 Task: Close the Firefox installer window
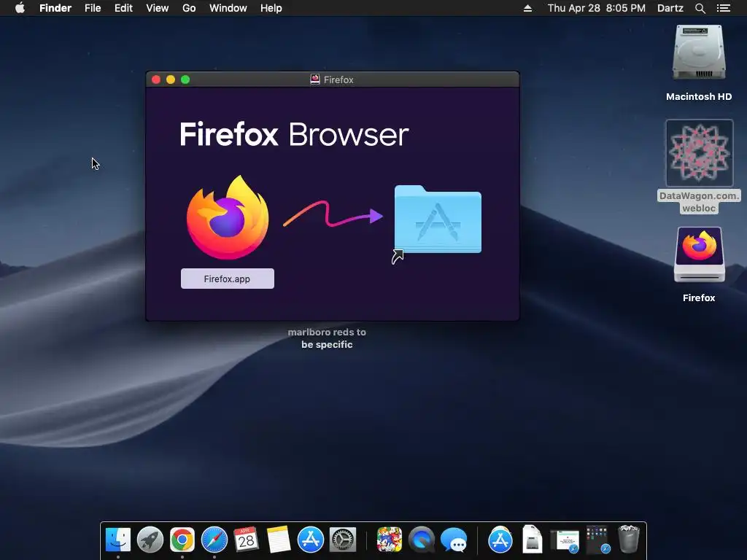(156, 79)
